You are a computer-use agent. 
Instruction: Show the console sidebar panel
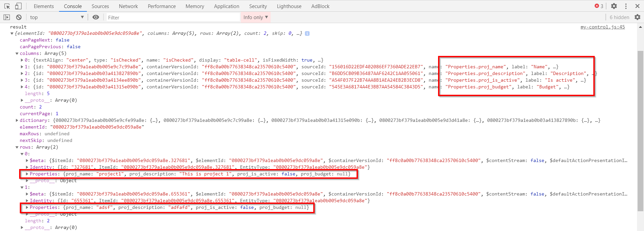coord(7,17)
